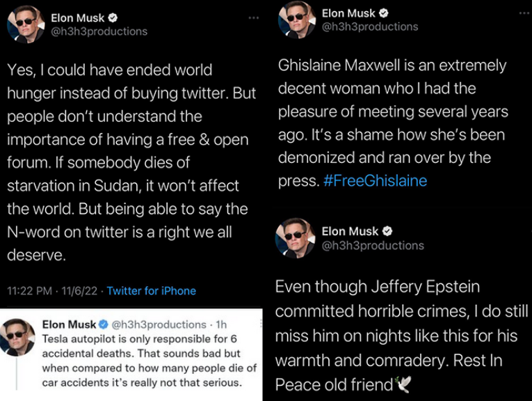Image resolution: width=532 pixels, height=401 pixels.
Task: Click the @h3h3productions handle on the Jeffery Epstein tweet
Action: point(373,245)
